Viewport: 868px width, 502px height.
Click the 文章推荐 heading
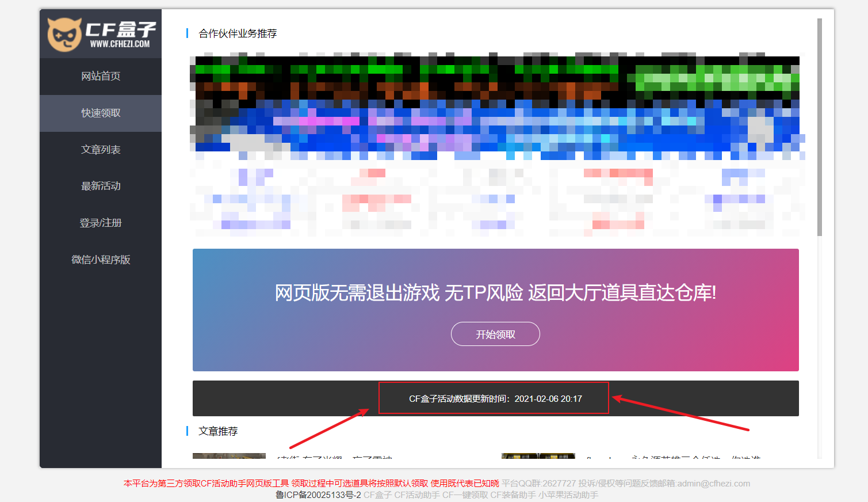(218, 431)
